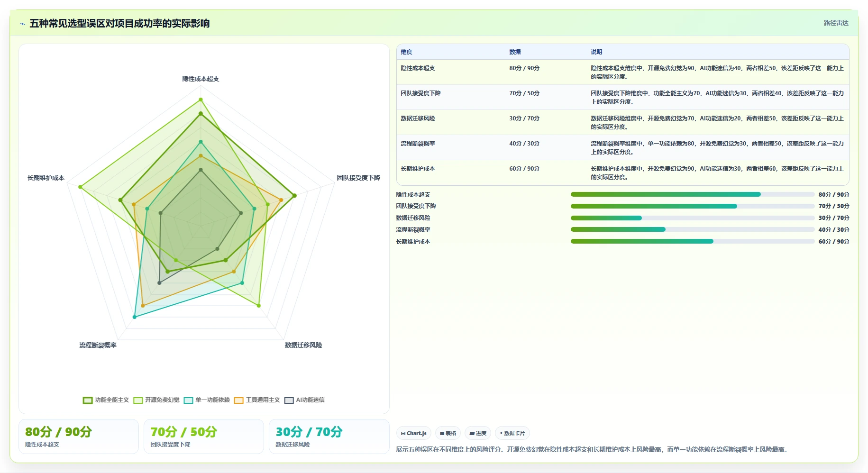The height and width of the screenshot is (473, 868).
Task: Click 功能全能主义 data point on 团队接受度下降 axis
Action: pos(294,195)
